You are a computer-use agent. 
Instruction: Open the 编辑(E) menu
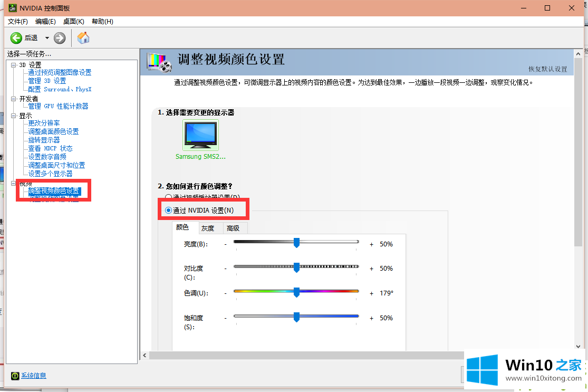click(x=45, y=22)
